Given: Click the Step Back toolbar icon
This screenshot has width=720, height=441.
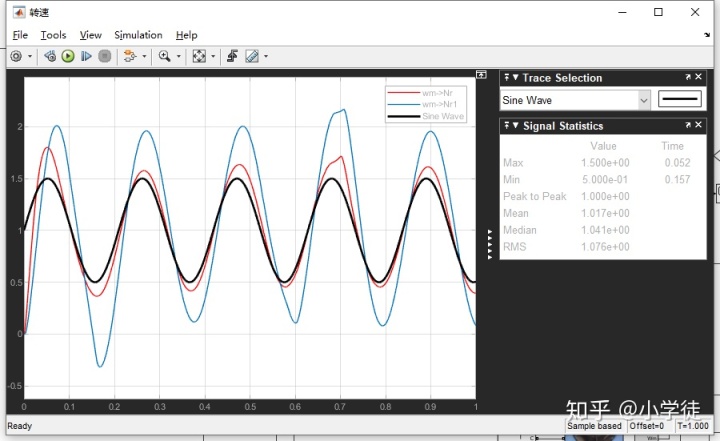Looking at the screenshot, I should click(50, 56).
